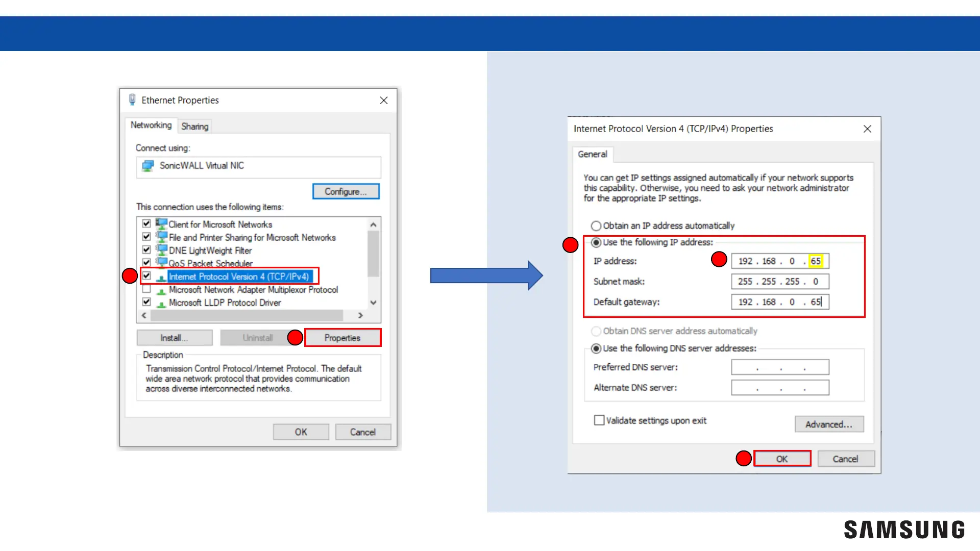Click the Ethernet Properties title bar icon
The width and height of the screenshot is (980, 551).
pyautogui.click(x=132, y=99)
